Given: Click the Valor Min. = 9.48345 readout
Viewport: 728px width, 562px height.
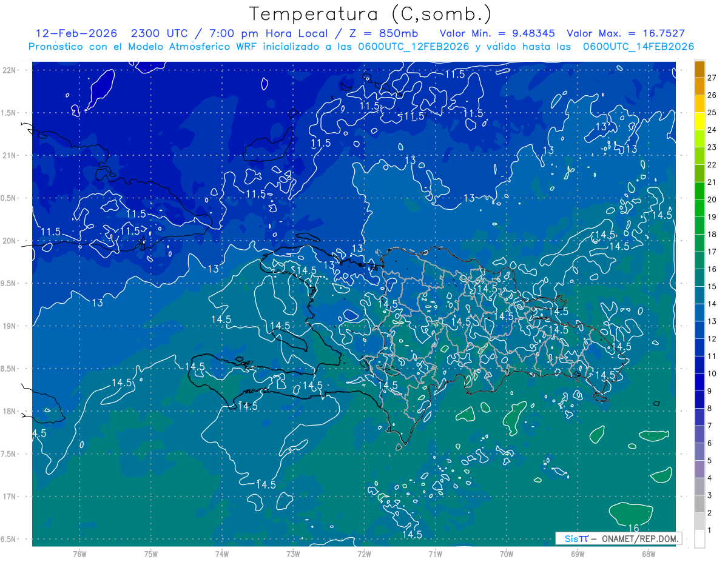Looking at the screenshot, I should coord(497,33).
